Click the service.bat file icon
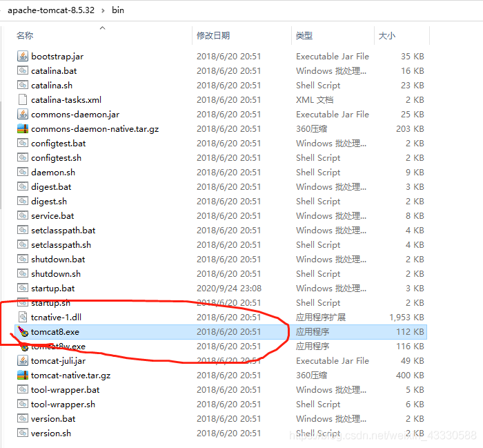 [23, 215]
